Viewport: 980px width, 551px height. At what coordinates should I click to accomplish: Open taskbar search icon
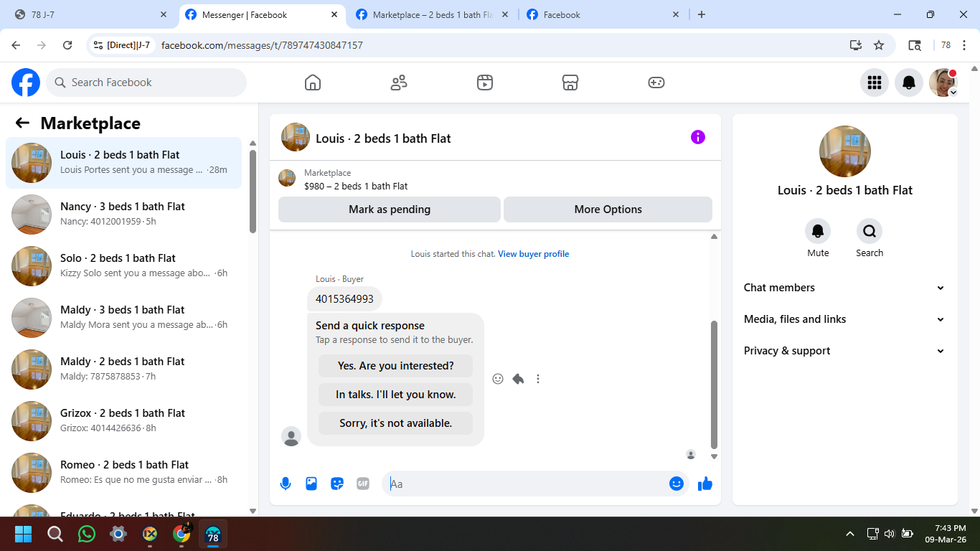[55, 534]
